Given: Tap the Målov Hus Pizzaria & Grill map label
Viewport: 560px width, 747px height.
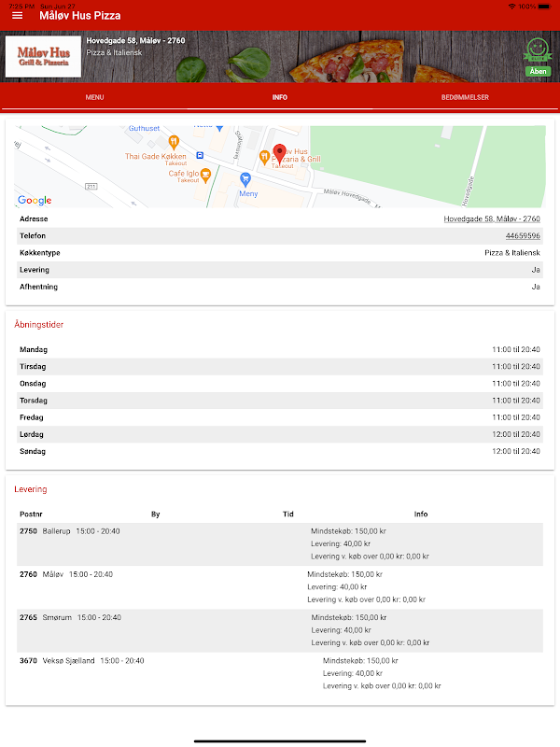Looking at the screenshot, I should tap(296, 158).
